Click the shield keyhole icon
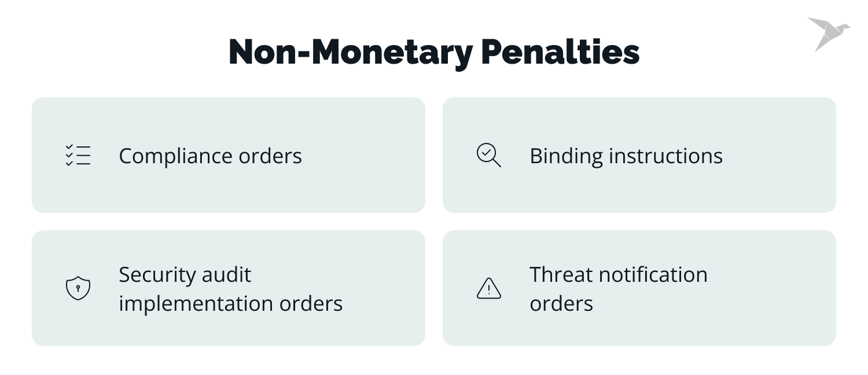The height and width of the screenshot is (375, 868). tap(78, 288)
